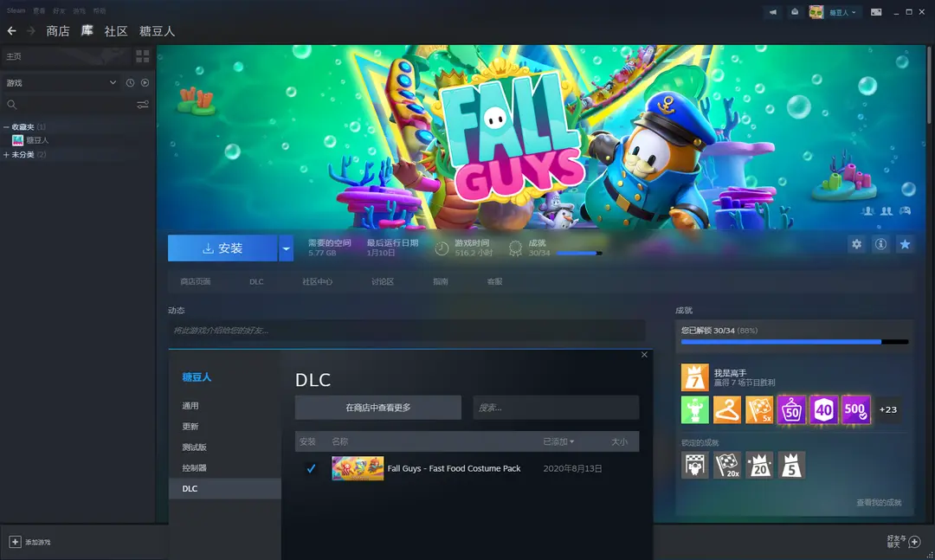Click the green cactus achievement icon
935x560 pixels.
tap(694, 409)
